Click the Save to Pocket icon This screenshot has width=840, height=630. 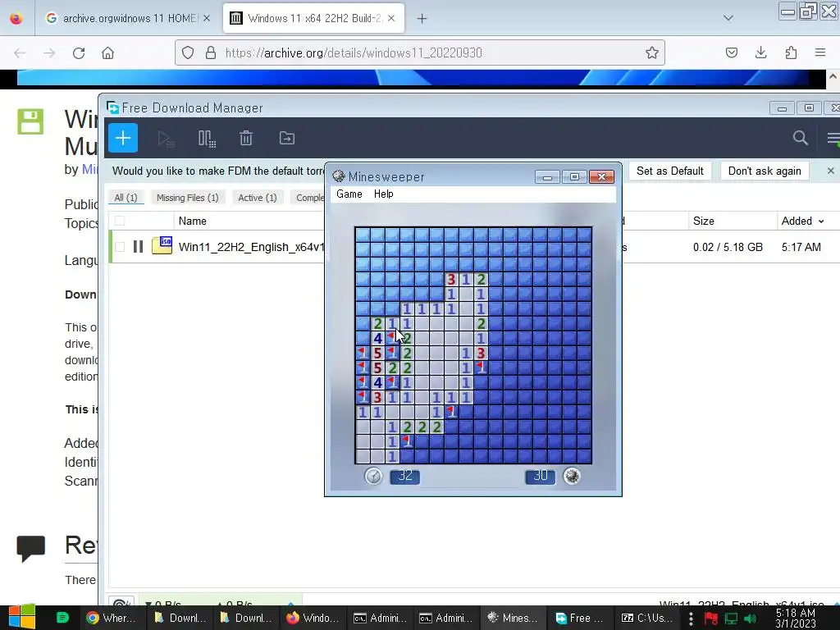click(x=731, y=52)
